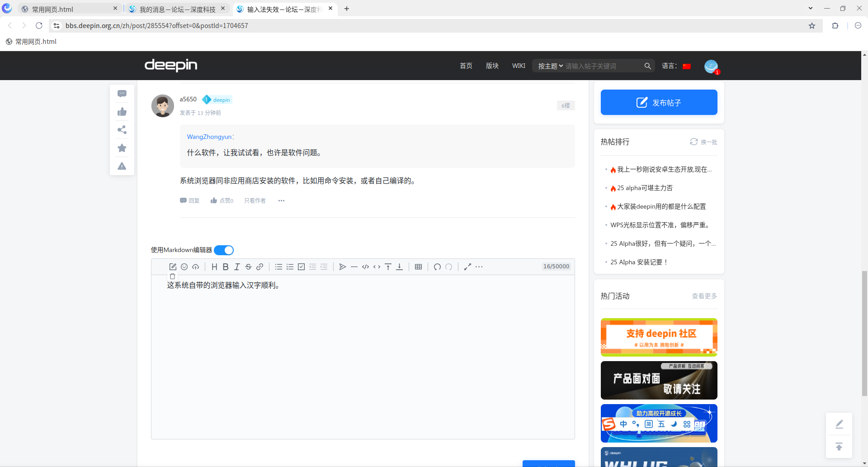The height and width of the screenshot is (467, 868).
Task: Open the 按主题 search type dropdown
Action: pos(550,66)
